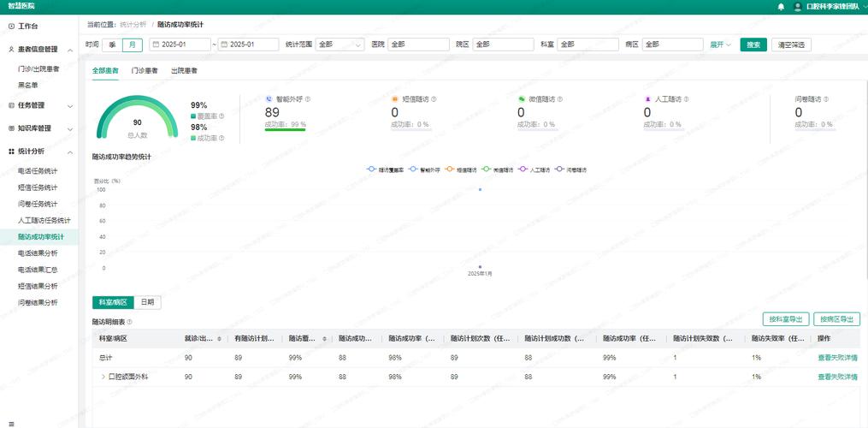Click the collapse sidebar hamburger icon
Image resolution: width=868 pixels, height=428 pixels.
pos(12,424)
